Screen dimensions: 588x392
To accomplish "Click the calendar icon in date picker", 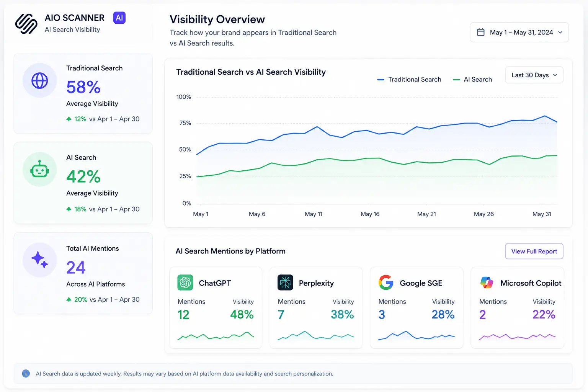I will [481, 32].
